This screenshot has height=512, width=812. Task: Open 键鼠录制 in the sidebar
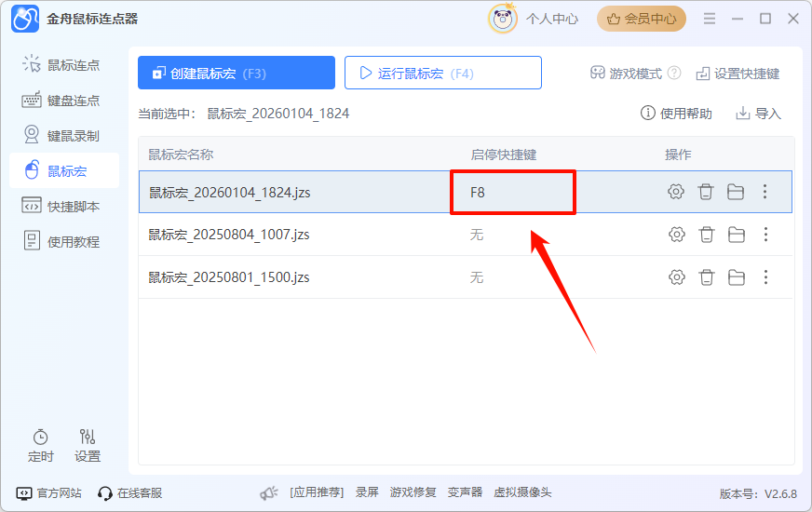62,136
